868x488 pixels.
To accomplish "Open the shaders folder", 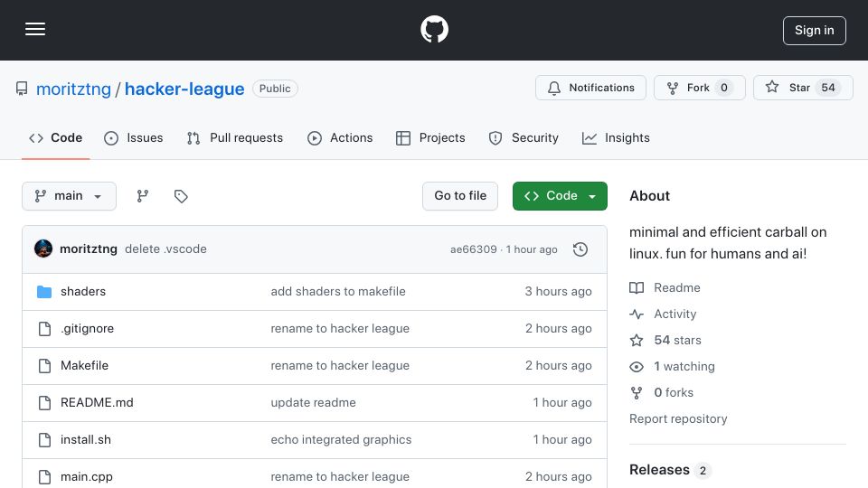I will point(83,292).
